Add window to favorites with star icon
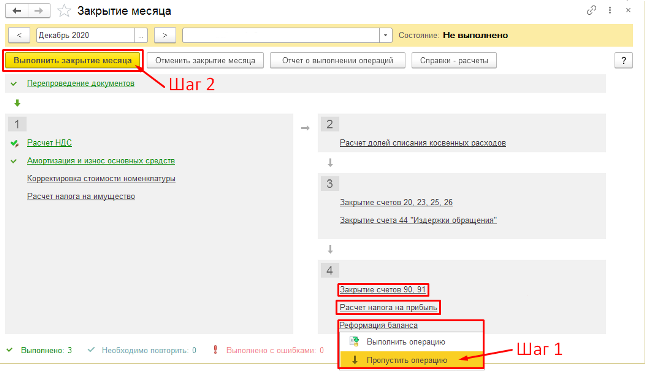Image resolution: width=651 pixels, height=373 pixels. click(64, 11)
